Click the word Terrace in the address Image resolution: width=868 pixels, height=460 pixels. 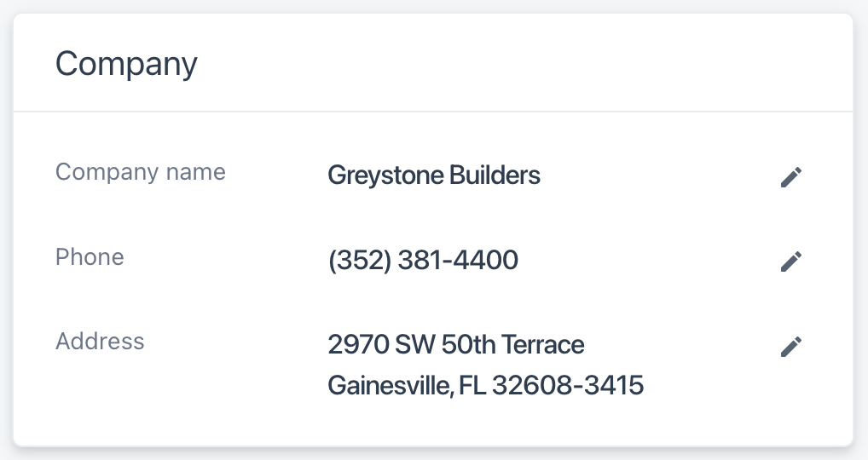point(542,345)
